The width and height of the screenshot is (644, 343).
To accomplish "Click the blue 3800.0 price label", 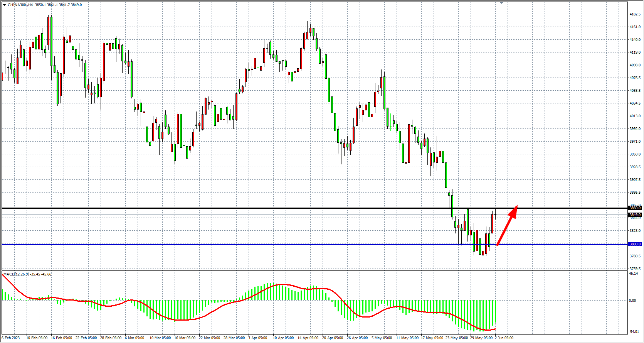I will pos(635,244).
